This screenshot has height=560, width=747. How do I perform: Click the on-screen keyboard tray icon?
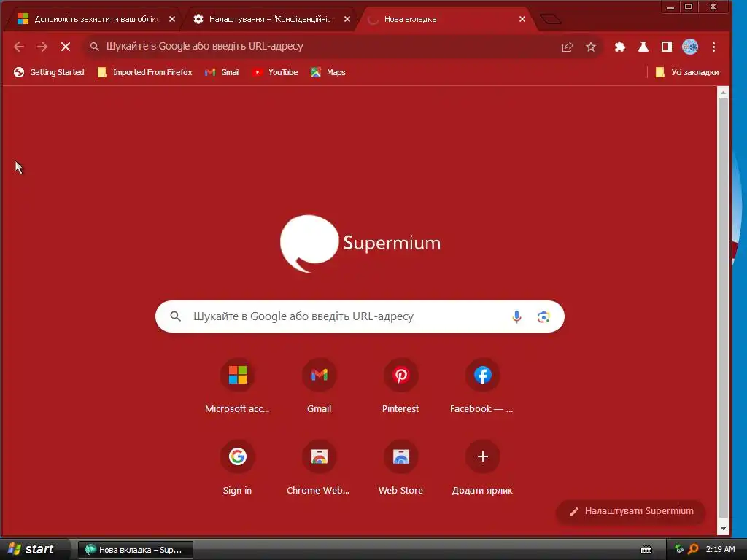tap(646, 550)
